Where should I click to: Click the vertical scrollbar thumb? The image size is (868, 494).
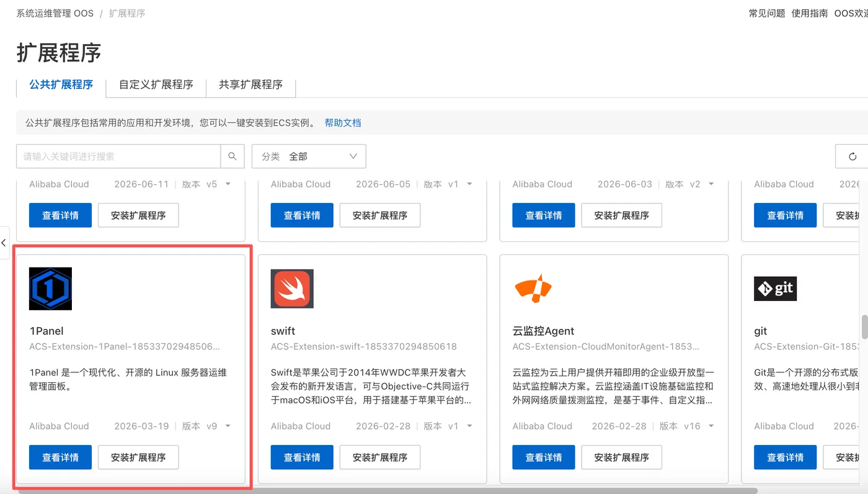pyautogui.click(x=864, y=327)
